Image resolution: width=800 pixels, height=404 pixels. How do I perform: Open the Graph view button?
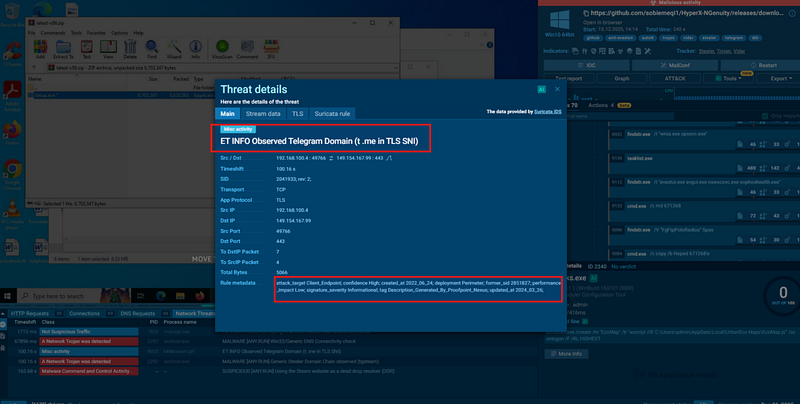621,79
